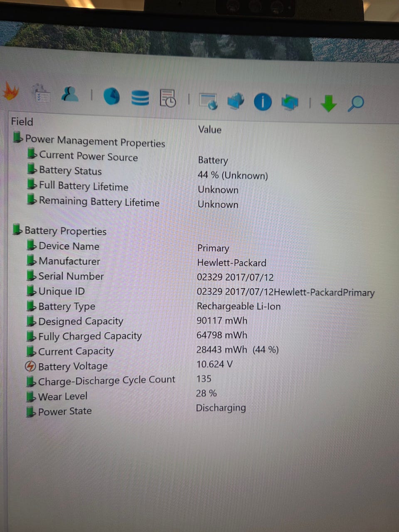The image size is (399, 532).
Task: Click the blue database stack icon
Action: tap(140, 98)
